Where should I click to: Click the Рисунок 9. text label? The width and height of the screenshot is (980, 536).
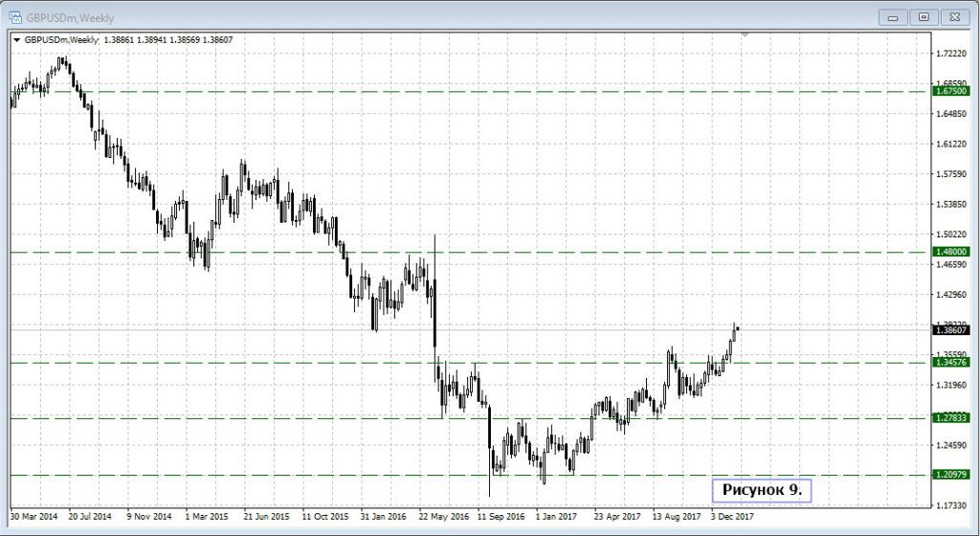[x=762, y=490]
